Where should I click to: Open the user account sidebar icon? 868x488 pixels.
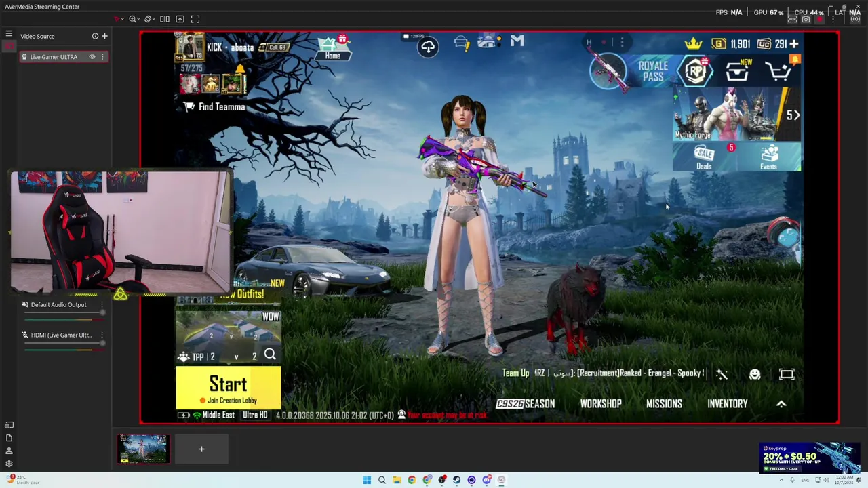(x=9, y=451)
